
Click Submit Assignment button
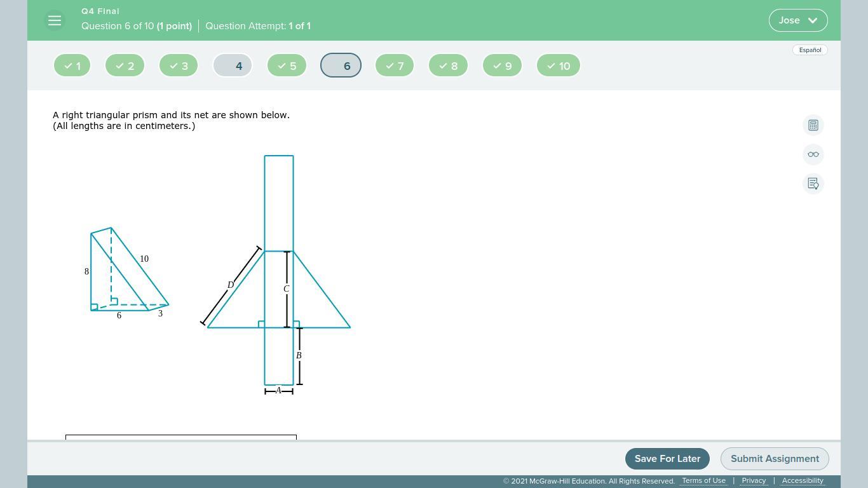(775, 459)
